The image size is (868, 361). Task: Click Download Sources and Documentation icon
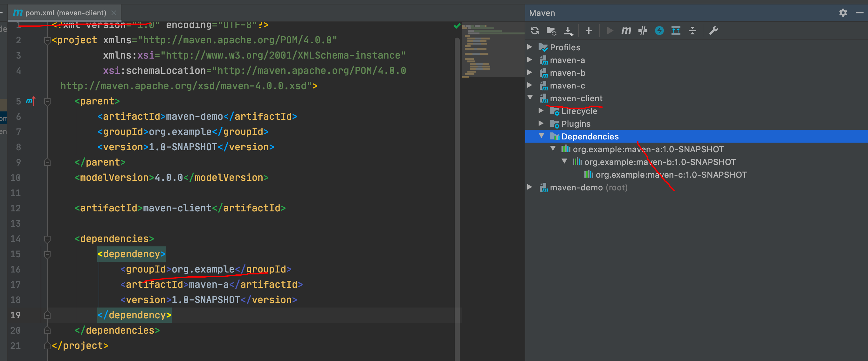(568, 31)
